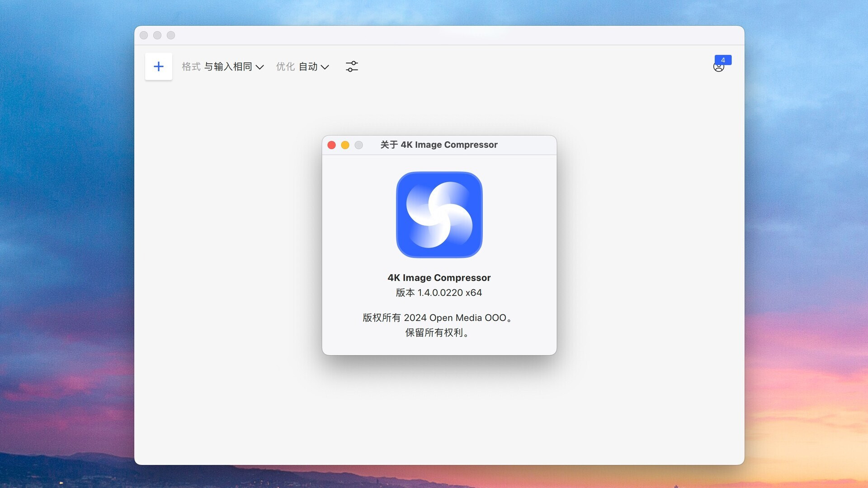This screenshot has width=868, height=488.
Task: Close the About dialog with the red button
Action: tap(331, 145)
